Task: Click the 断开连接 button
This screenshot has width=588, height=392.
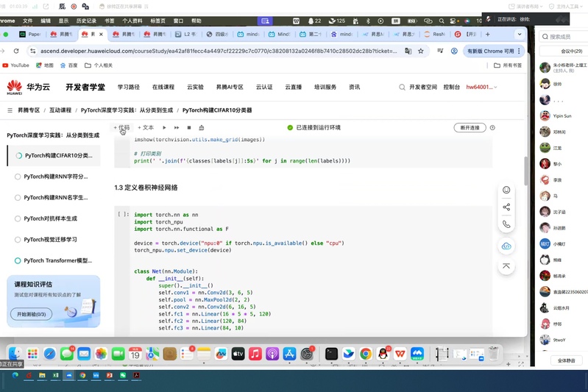Action: tap(470, 128)
